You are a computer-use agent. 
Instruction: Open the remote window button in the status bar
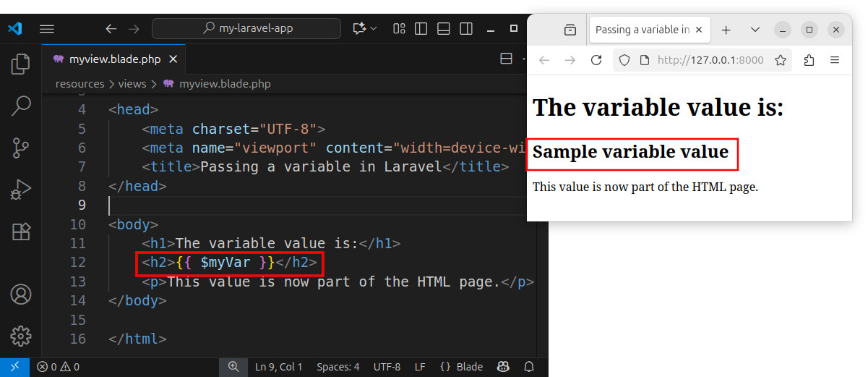(x=15, y=367)
